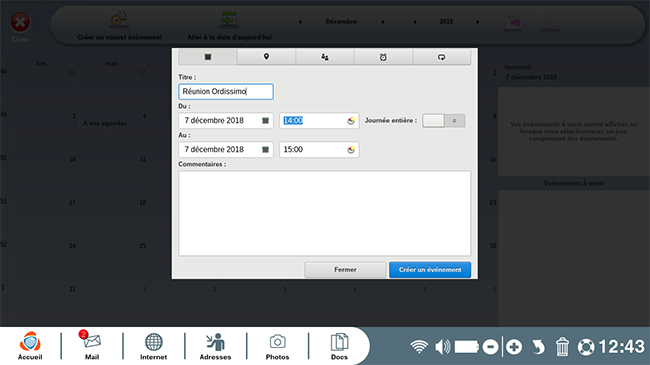
Task: Click the zoom out minus icon
Action: (490, 346)
